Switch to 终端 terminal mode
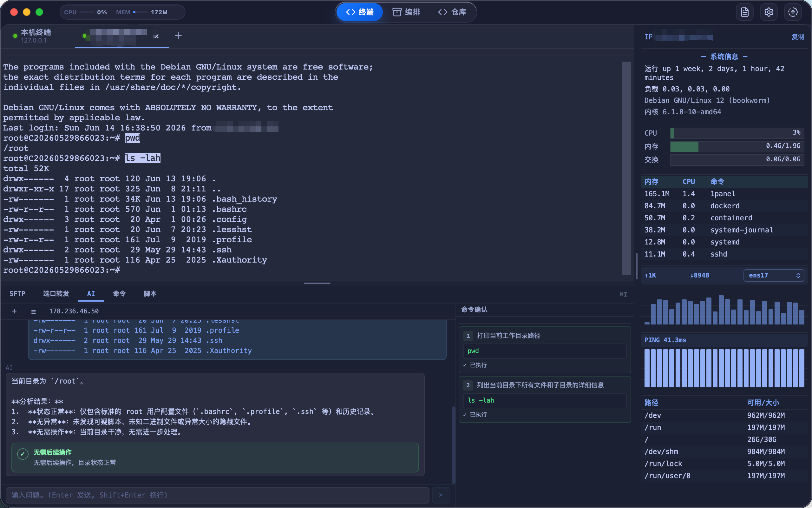 click(x=360, y=12)
